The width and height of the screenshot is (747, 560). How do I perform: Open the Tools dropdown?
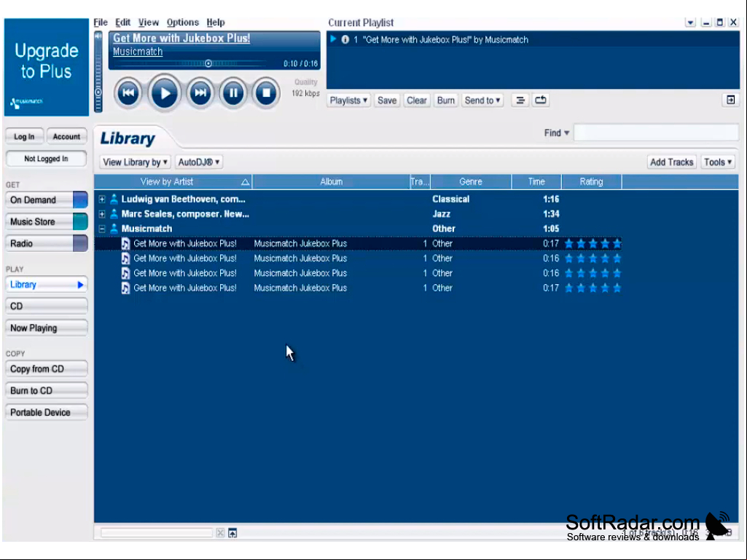click(x=718, y=162)
